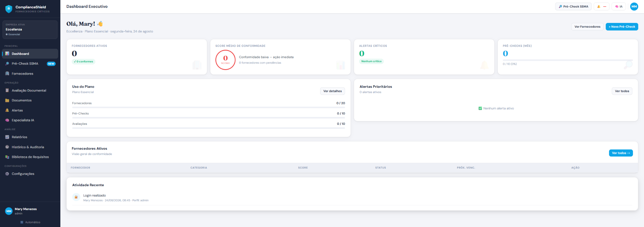Viewport: 644px width, 227px height.
Task: Open the MM user avatar in the top bar
Action: [x=634, y=7]
